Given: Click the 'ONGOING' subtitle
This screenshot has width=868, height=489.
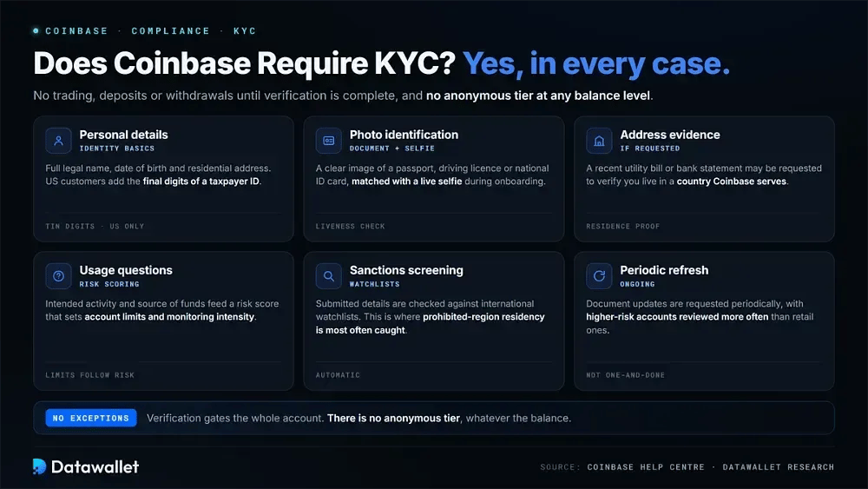Looking at the screenshot, I should 637,284.
